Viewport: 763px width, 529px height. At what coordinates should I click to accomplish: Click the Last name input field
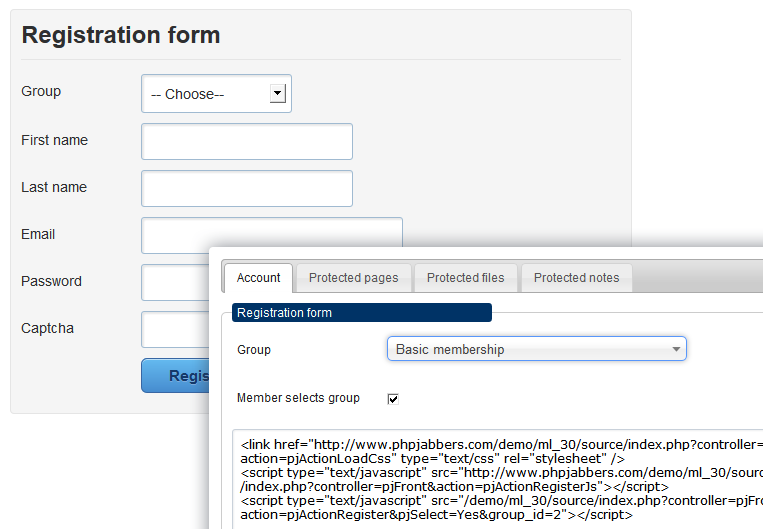coord(247,188)
